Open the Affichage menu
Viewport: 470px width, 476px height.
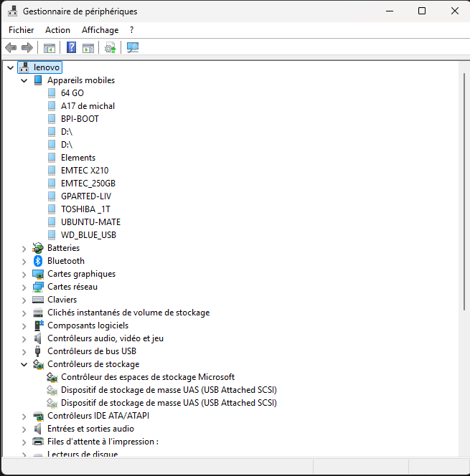point(100,30)
